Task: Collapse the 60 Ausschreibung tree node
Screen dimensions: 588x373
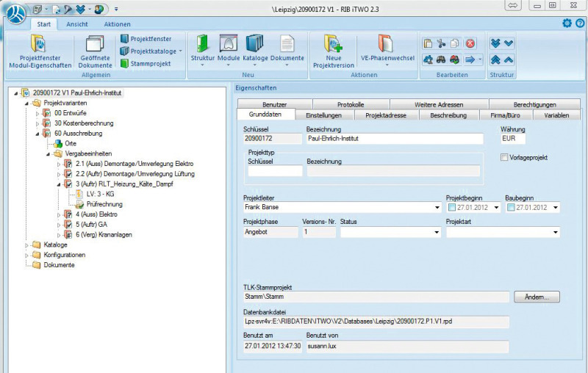Action: [37, 134]
